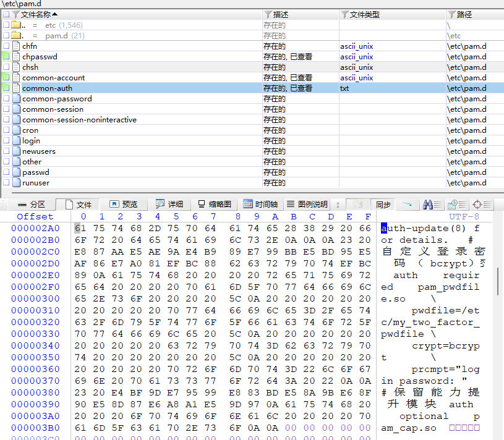Sort by 路径 column header

click(x=464, y=14)
